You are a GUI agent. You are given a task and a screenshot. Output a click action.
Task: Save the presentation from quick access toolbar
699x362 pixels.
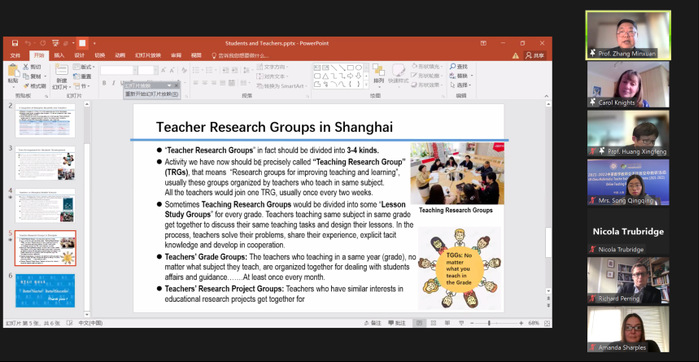[x=15, y=43]
